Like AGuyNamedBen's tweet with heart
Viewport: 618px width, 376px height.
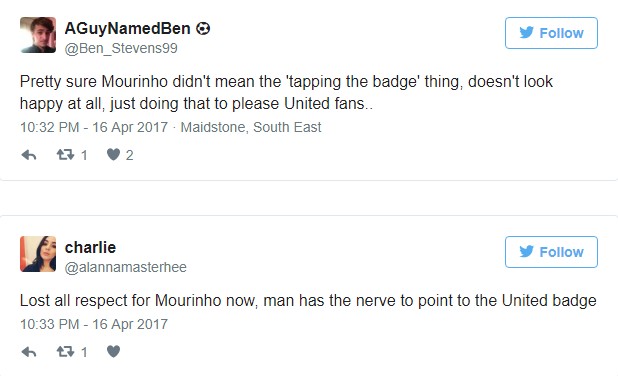pos(114,154)
